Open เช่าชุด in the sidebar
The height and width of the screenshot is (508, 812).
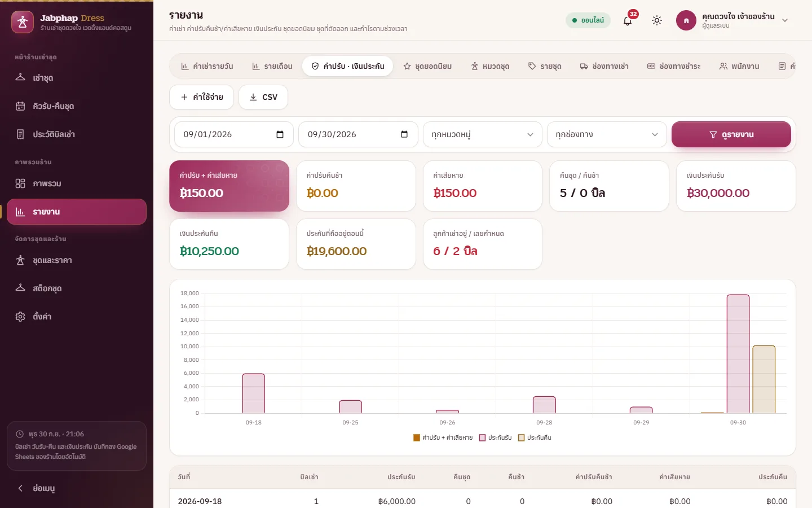(x=77, y=78)
